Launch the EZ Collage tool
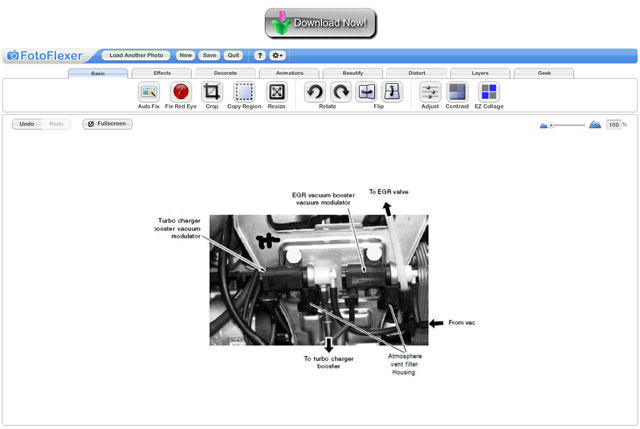The image size is (640, 429). coord(489,92)
